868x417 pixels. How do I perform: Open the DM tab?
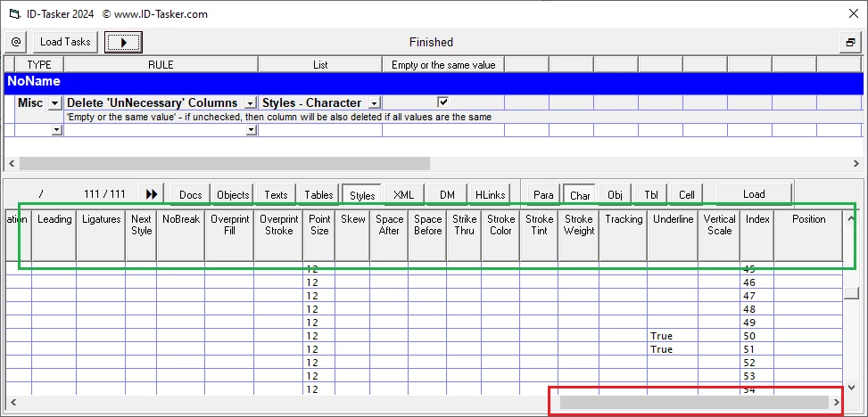pyautogui.click(x=447, y=194)
